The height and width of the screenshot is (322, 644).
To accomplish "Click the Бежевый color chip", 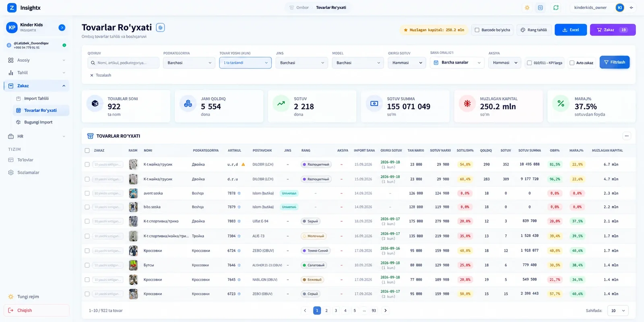I will [x=312, y=280].
